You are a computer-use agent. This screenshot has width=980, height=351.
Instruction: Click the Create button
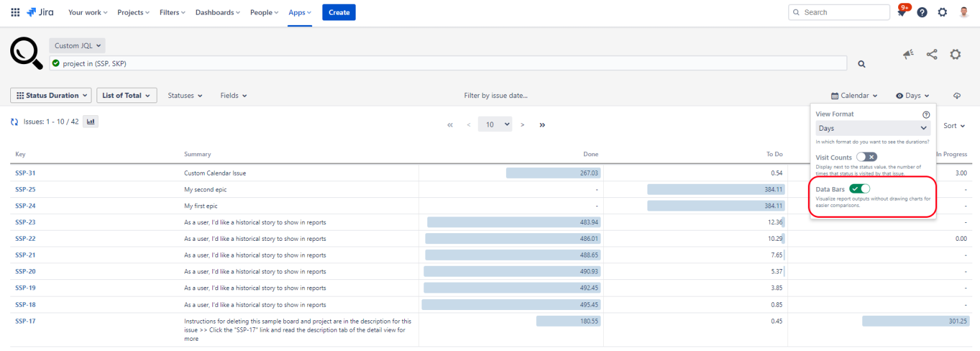click(338, 12)
